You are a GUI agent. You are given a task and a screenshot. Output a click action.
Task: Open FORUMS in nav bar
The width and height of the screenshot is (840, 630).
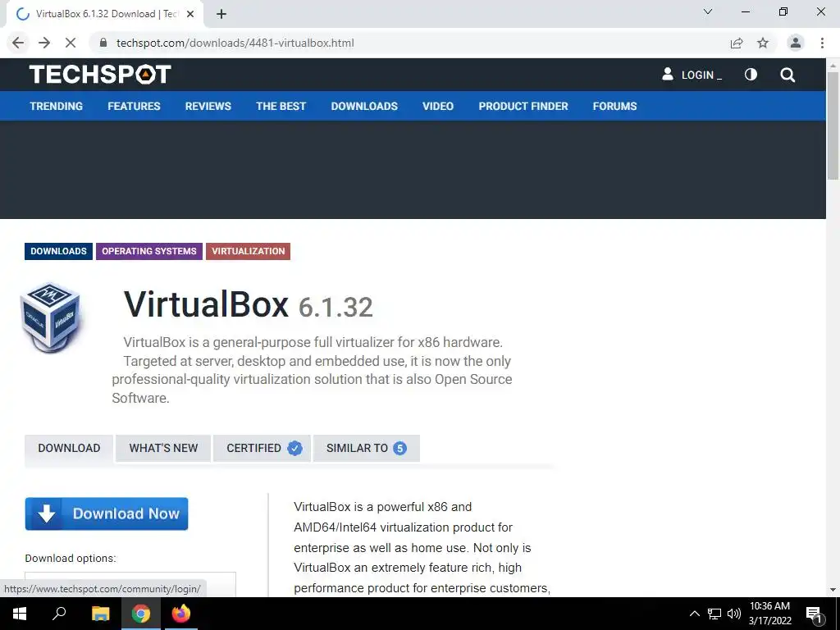tap(615, 106)
